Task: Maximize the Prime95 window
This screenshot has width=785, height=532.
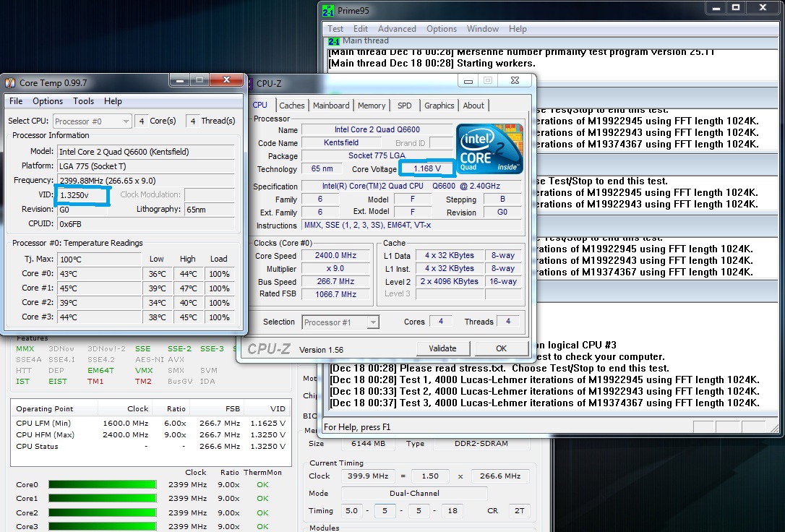Action: pyautogui.click(x=736, y=8)
